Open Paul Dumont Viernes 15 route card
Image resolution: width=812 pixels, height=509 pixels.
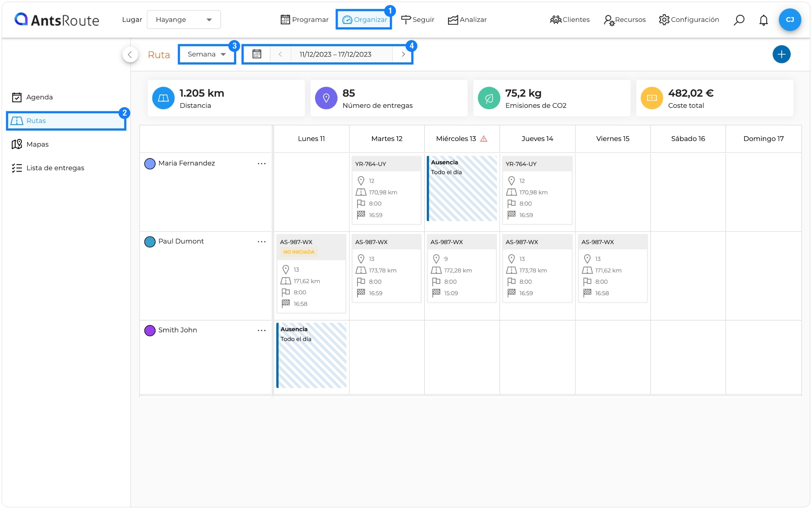pos(613,268)
